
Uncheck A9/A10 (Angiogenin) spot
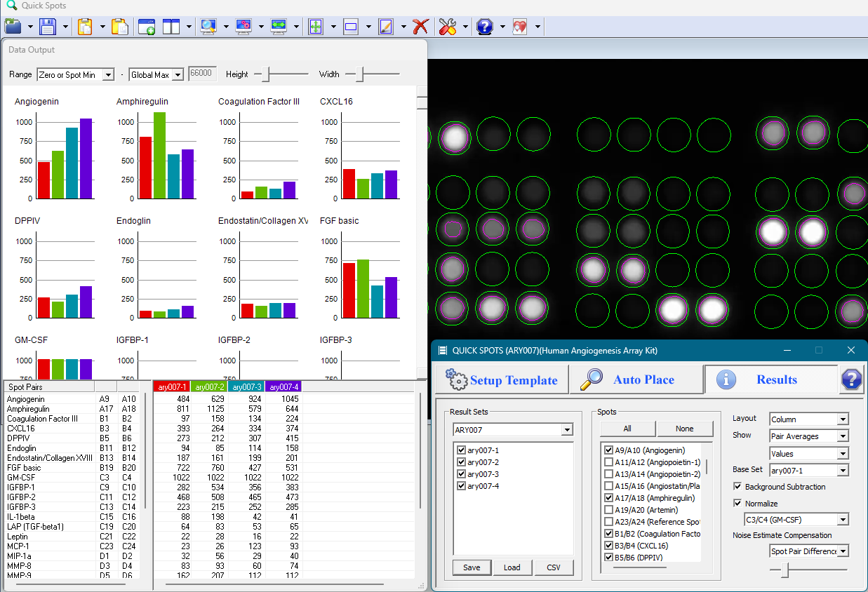[608, 450]
